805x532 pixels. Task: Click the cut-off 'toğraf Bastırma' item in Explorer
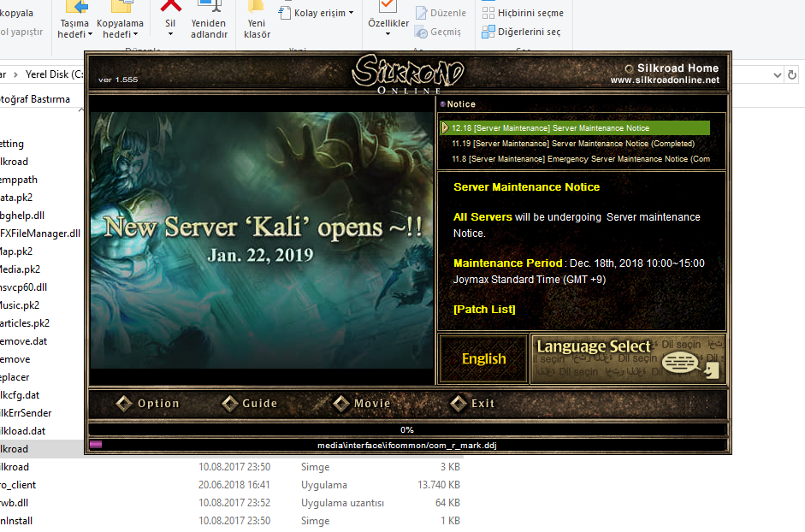point(35,99)
